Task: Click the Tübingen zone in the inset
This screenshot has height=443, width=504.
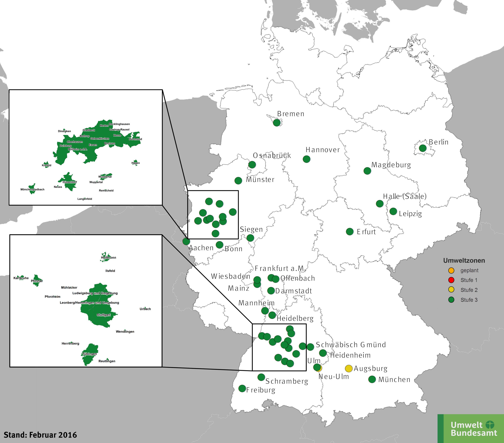Action: pos(90,355)
